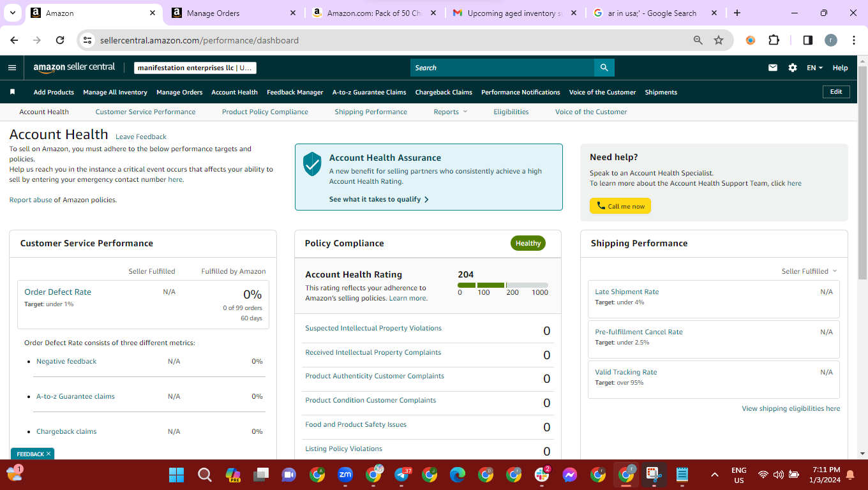Open the Negative feedback link
This screenshot has width=868, height=490.
click(x=66, y=361)
